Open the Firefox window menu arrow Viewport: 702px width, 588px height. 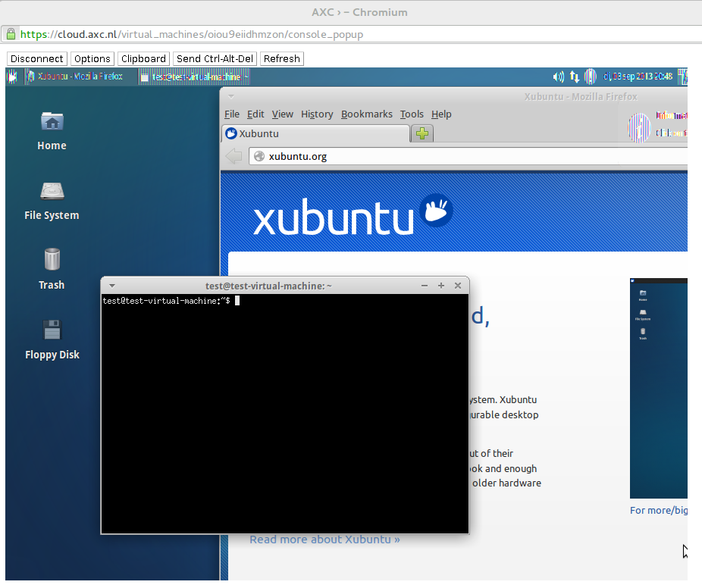(230, 97)
